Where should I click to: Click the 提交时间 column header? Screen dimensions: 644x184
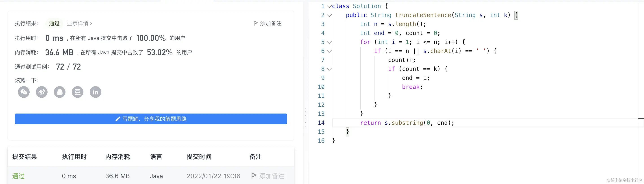(199, 157)
